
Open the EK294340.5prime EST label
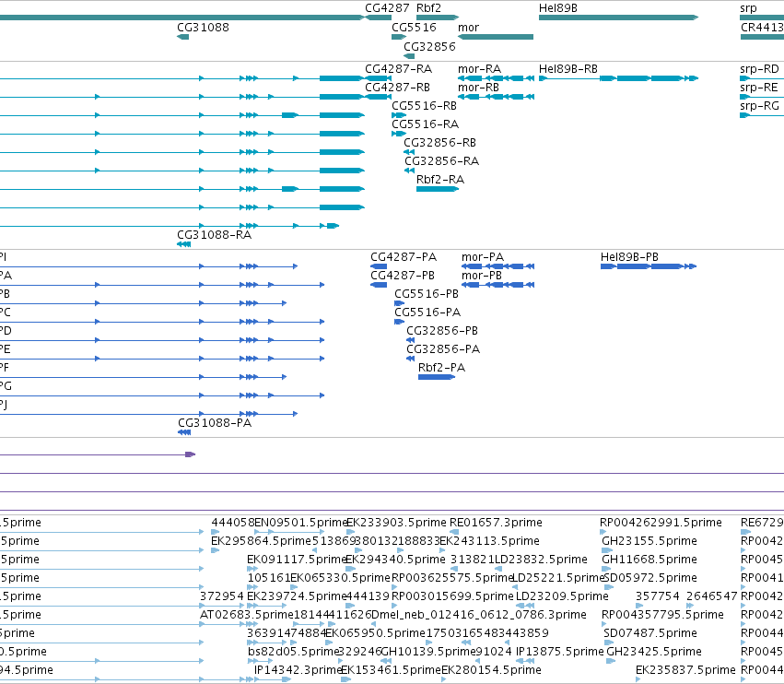pyautogui.click(x=395, y=559)
